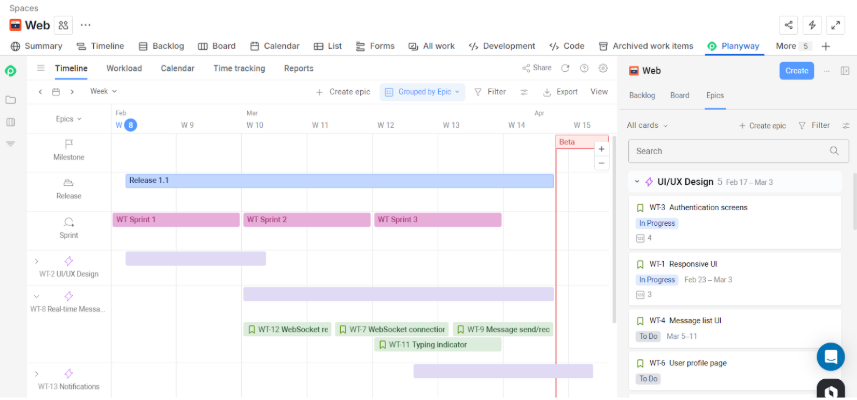Open the three-dot menu beside Web title
857x400 pixels.
[x=85, y=25]
